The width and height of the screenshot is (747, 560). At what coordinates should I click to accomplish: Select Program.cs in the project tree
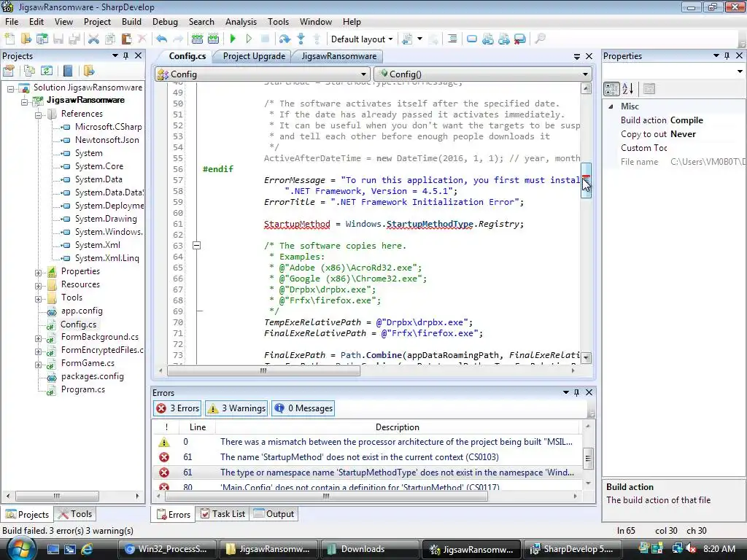(x=82, y=389)
